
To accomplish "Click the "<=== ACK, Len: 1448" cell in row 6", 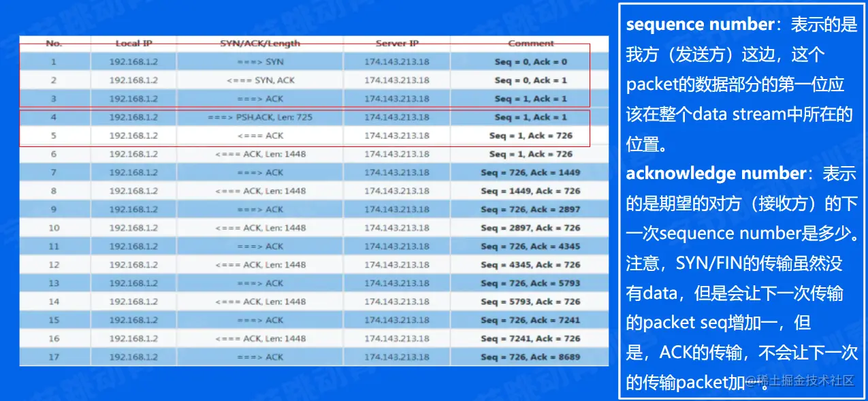I will tap(260, 154).
